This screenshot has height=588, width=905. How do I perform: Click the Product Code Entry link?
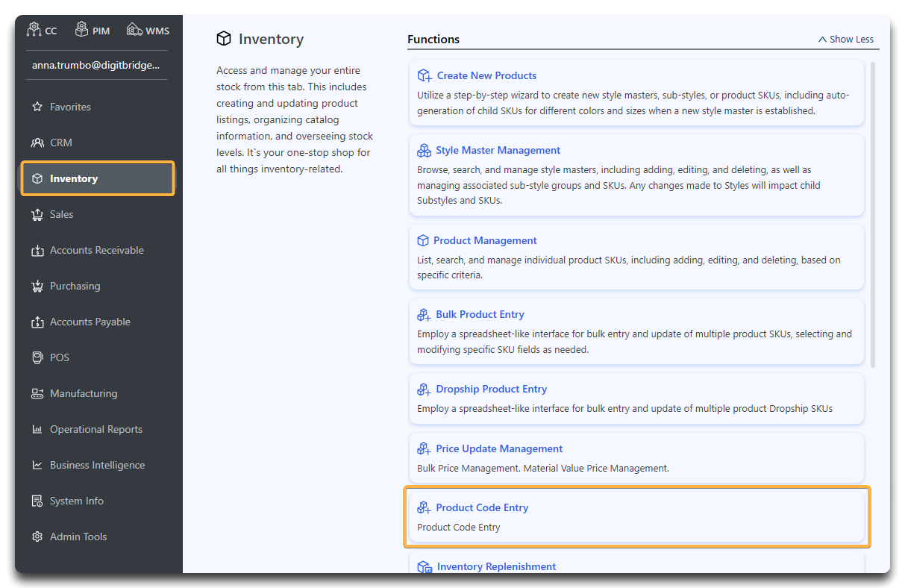(482, 507)
